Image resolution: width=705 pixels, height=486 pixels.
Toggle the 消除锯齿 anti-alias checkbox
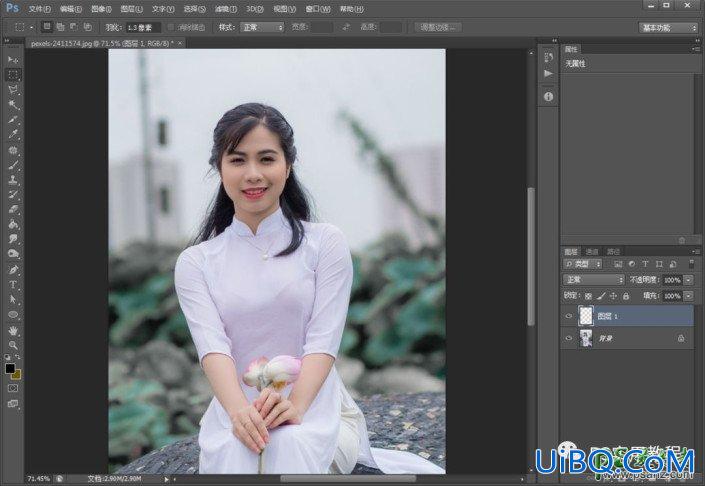[x=171, y=27]
